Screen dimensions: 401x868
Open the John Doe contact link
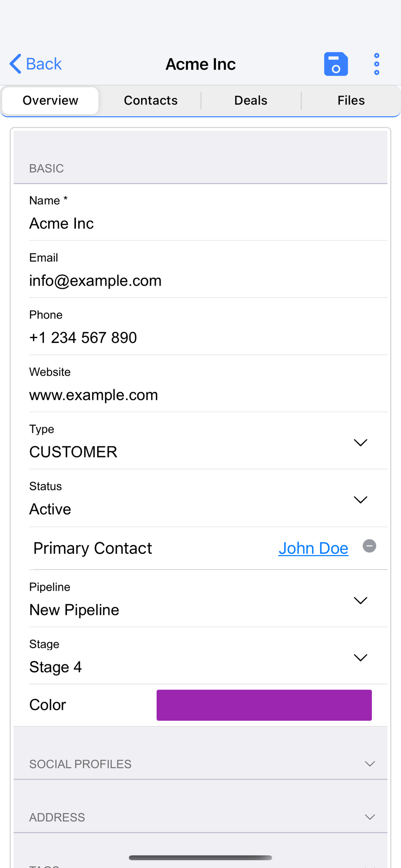313,548
